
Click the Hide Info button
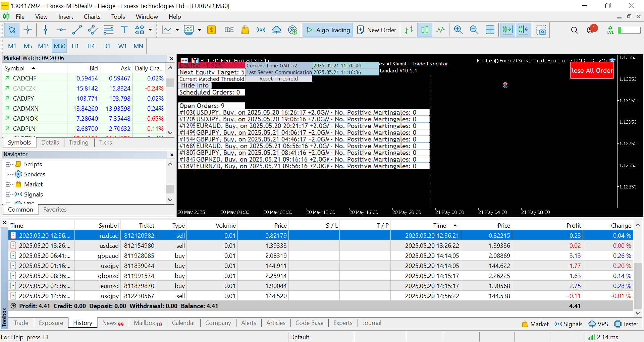tap(195, 85)
